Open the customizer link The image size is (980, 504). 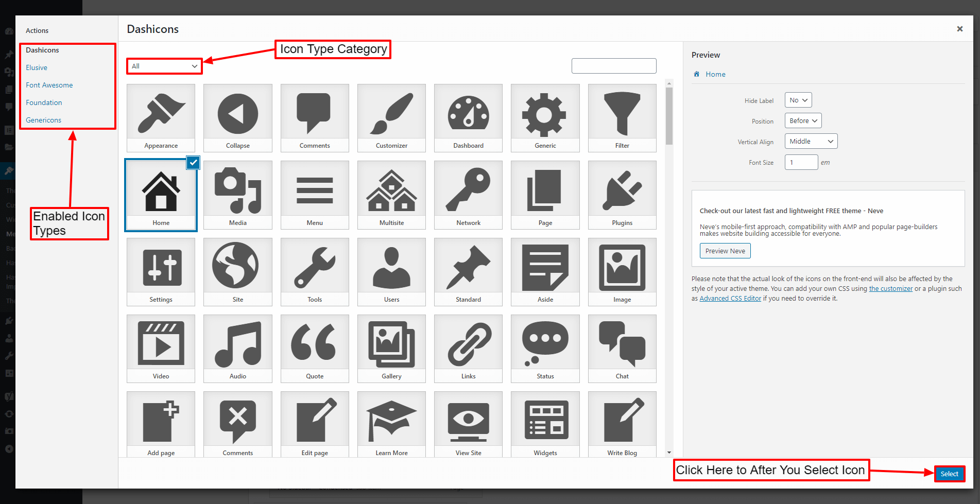point(890,289)
